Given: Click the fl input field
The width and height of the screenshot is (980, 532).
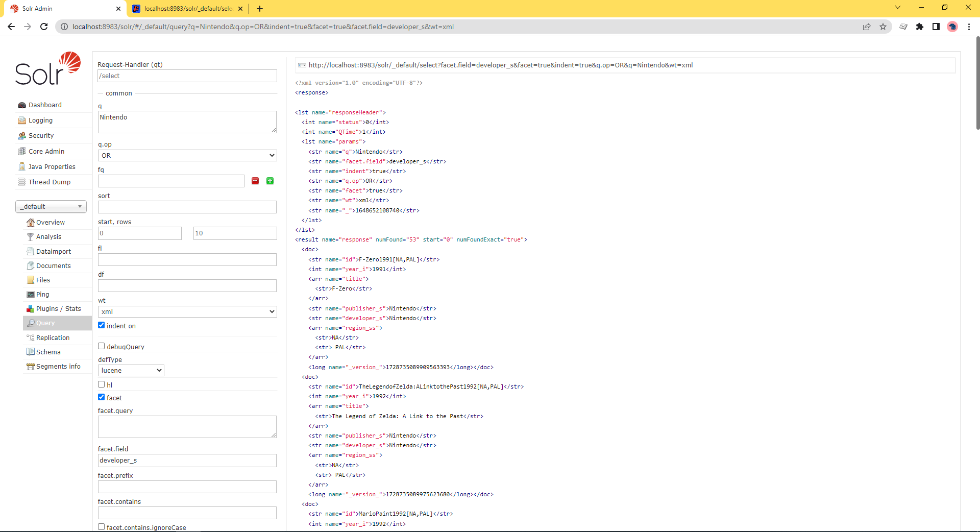Looking at the screenshot, I should [x=187, y=260].
